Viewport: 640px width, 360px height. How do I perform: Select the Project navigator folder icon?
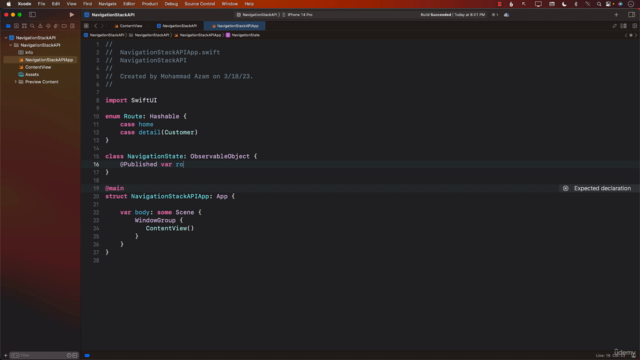[8, 26]
